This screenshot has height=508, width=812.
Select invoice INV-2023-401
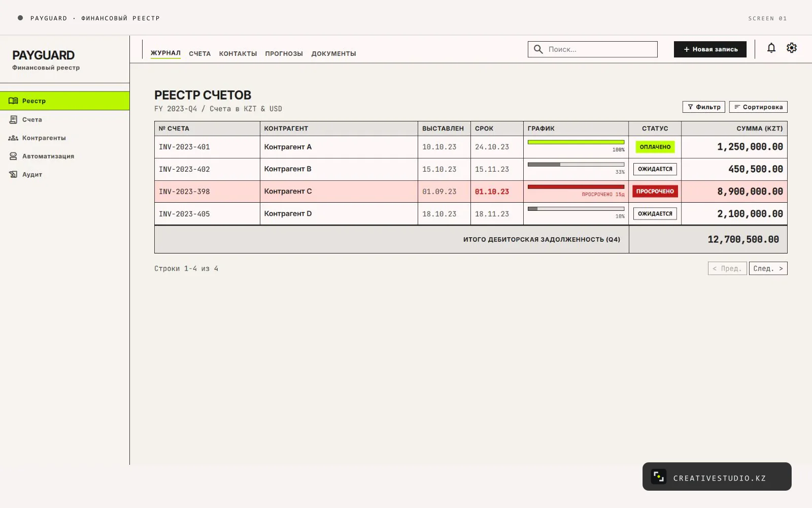(184, 147)
